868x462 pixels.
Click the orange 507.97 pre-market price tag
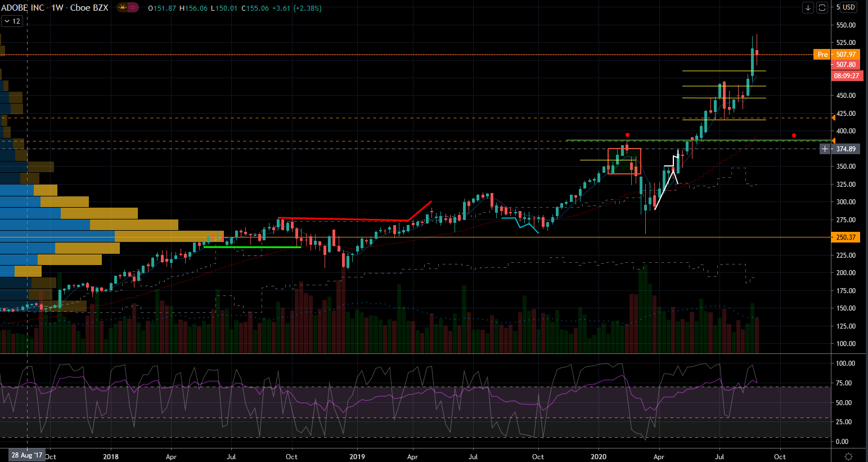tap(845, 55)
